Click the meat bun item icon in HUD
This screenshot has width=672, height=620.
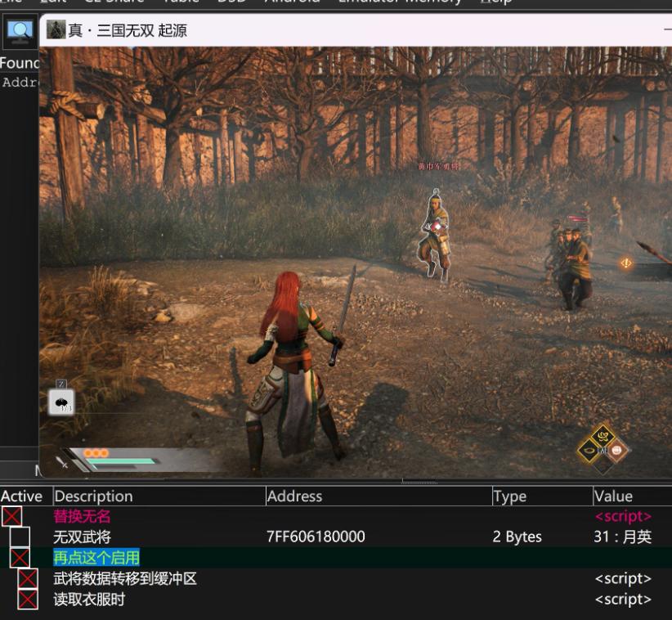tap(61, 402)
